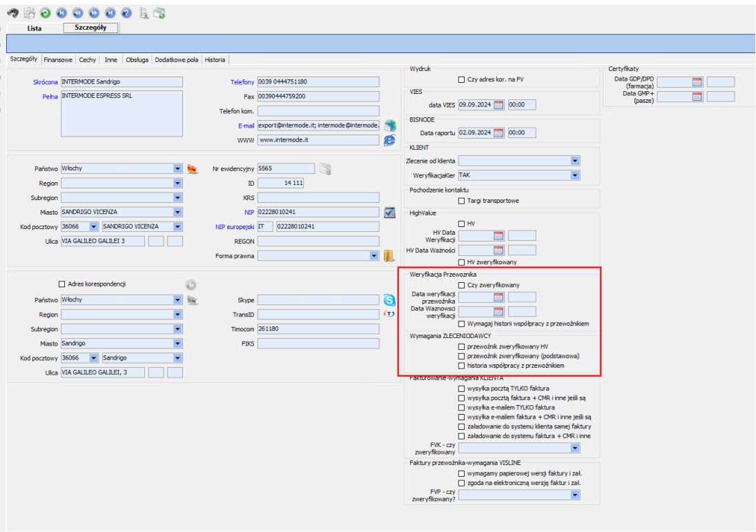
Task: Enable the HV checkbox
Action: point(461,224)
